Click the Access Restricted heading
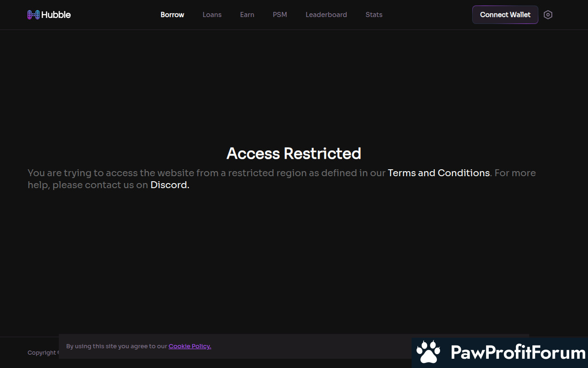The height and width of the screenshot is (368, 588). [294, 153]
